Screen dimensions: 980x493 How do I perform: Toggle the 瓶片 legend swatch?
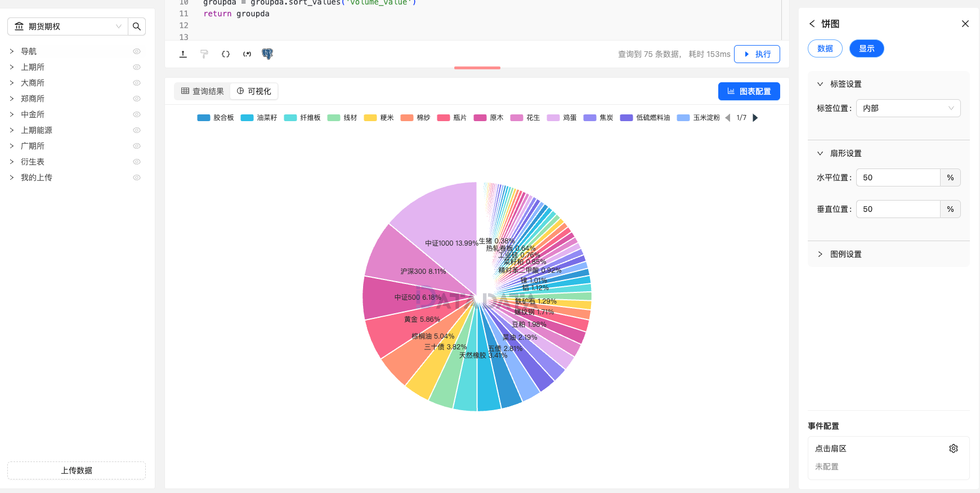444,118
